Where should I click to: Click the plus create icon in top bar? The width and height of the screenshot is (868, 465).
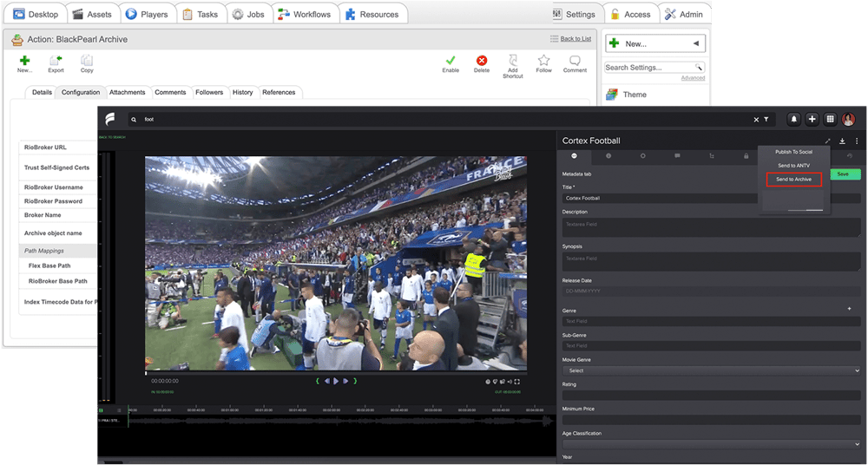812,119
